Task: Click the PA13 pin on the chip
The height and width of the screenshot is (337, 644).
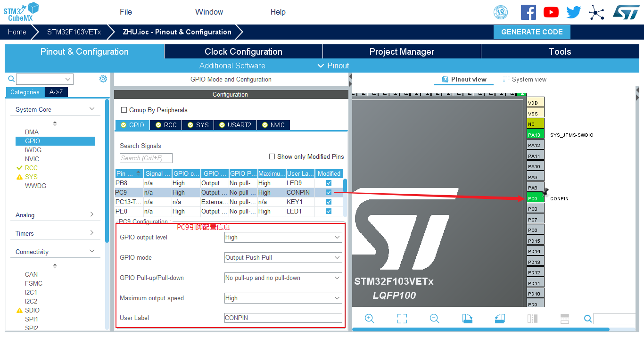Action: (x=536, y=135)
